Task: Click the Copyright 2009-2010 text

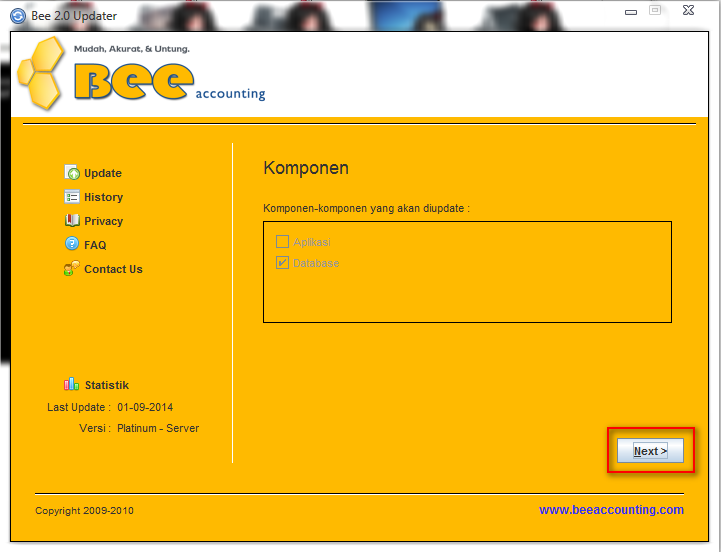Action: click(x=84, y=511)
